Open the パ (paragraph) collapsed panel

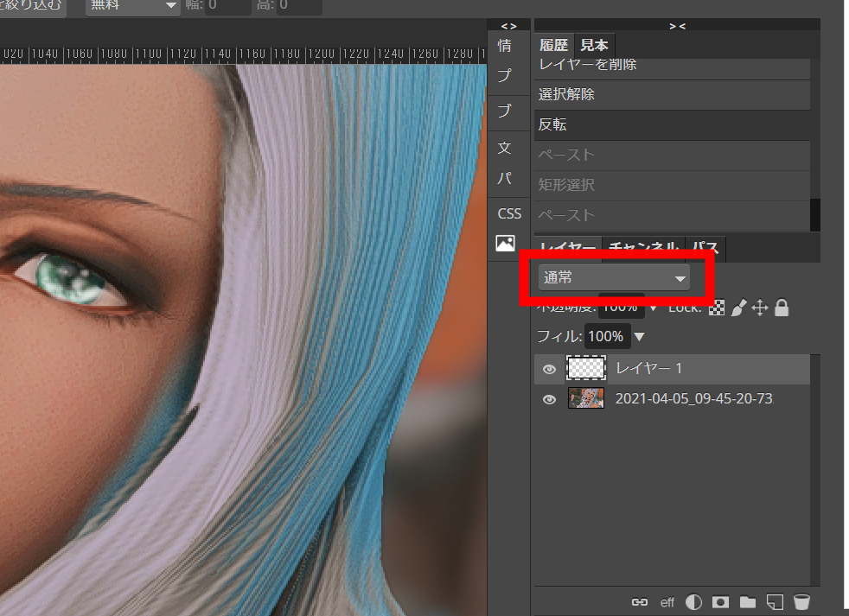pyautogui.click(x=505, y=178)
